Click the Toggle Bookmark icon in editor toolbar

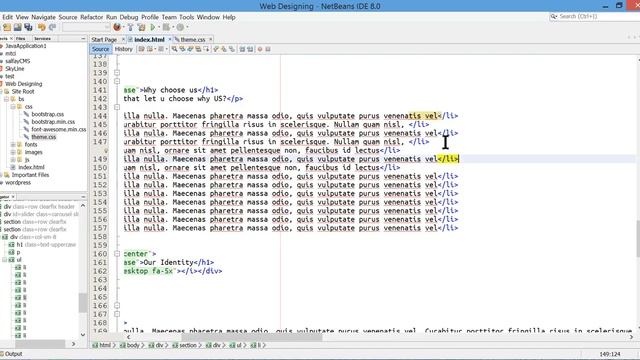(x=232, y=49)
